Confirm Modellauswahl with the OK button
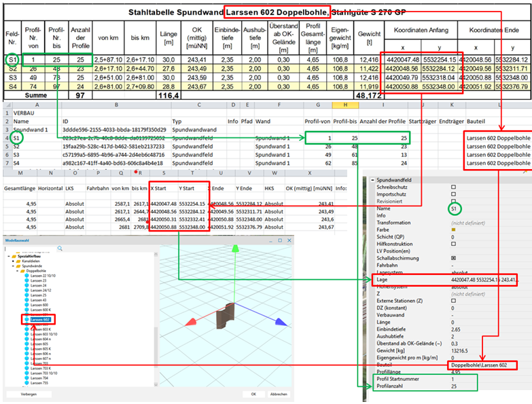The height and width of the screenshot is (404, 532). pos(253,394)
